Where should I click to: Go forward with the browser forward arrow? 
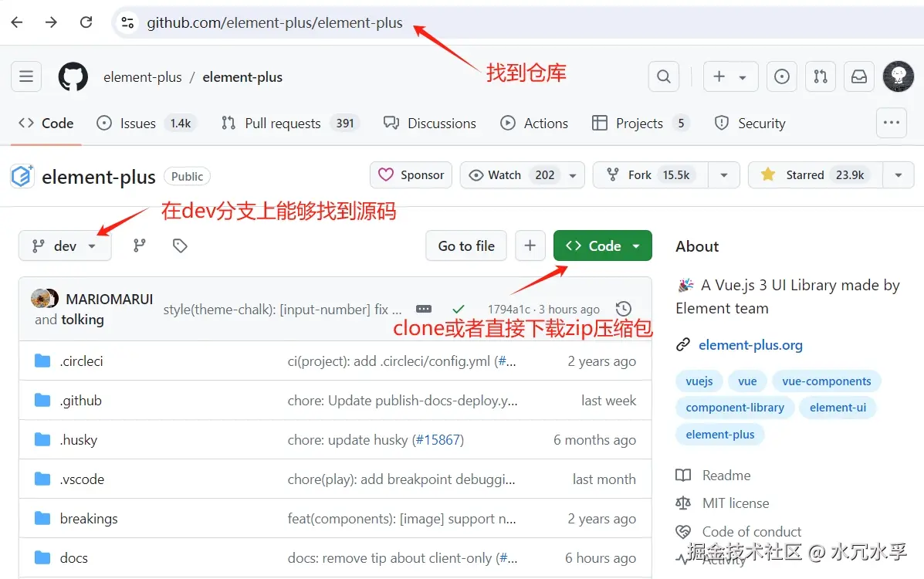point(51,22)
